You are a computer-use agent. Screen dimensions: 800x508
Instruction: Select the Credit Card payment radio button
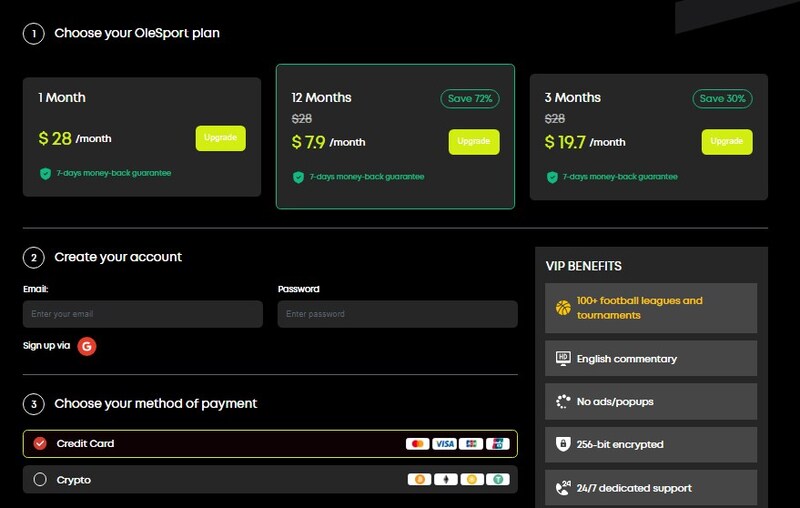(40, 443)
